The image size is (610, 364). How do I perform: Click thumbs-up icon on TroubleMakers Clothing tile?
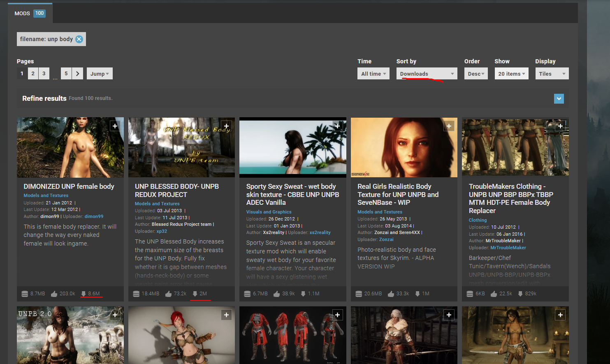tap(494, 294)
